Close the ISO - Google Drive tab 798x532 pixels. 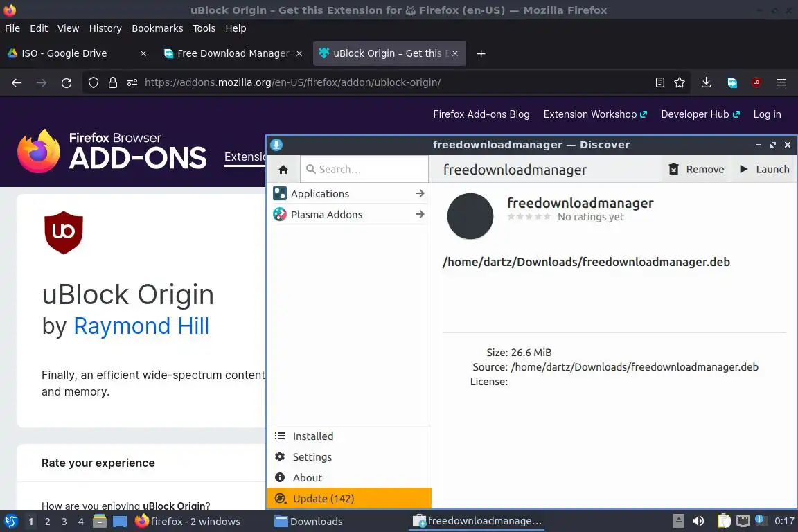point(143,53)
